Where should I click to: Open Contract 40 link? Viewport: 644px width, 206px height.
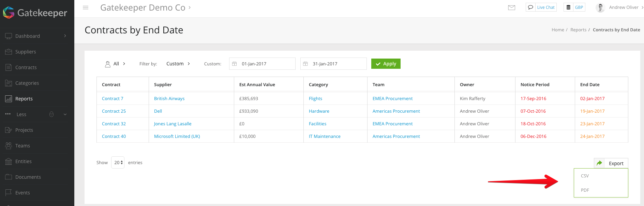click(114, 136)
